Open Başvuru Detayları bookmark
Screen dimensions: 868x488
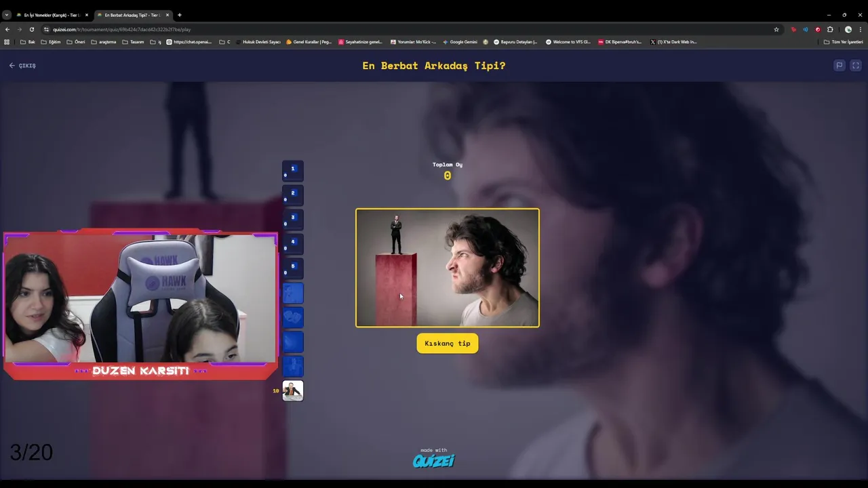tap(516, 42)
